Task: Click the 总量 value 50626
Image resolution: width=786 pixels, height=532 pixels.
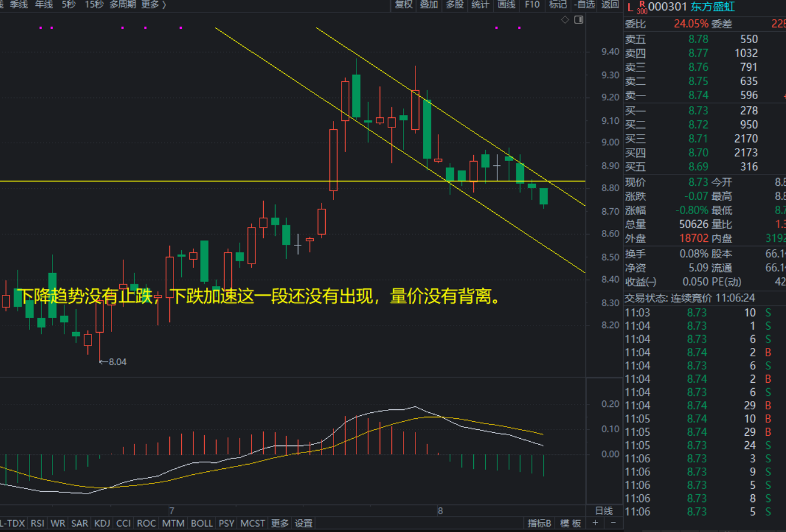Action: (693, 224)
